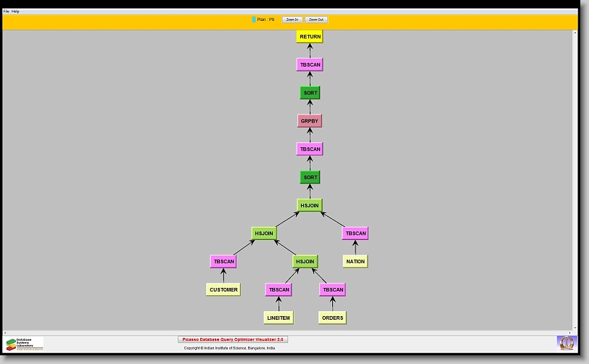Click the horizontal scrollbar below the plan tree
The height and width of the screenshot is (364, 589).
290,332
